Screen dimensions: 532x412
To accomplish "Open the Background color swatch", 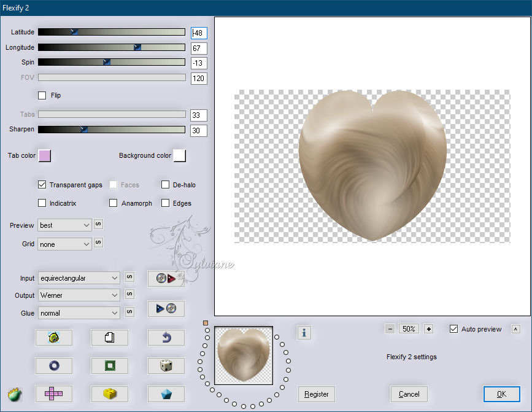I will click(x=180, y=156).
